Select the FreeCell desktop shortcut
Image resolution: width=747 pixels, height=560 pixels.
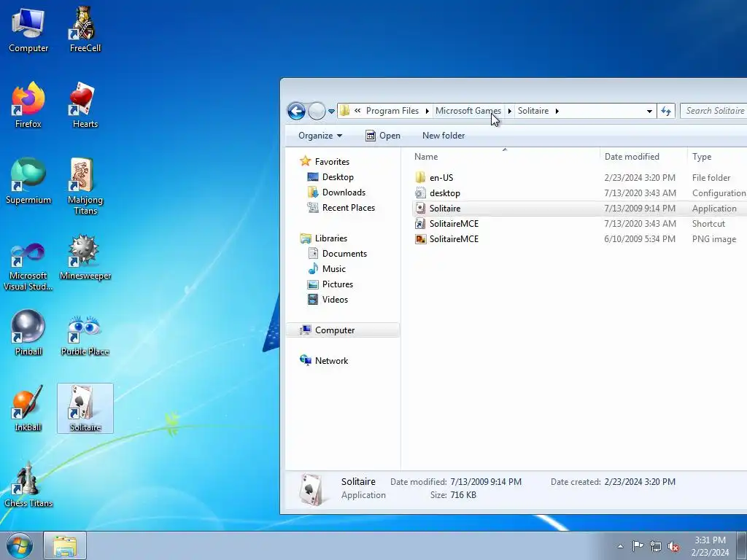tap(85, 29)
